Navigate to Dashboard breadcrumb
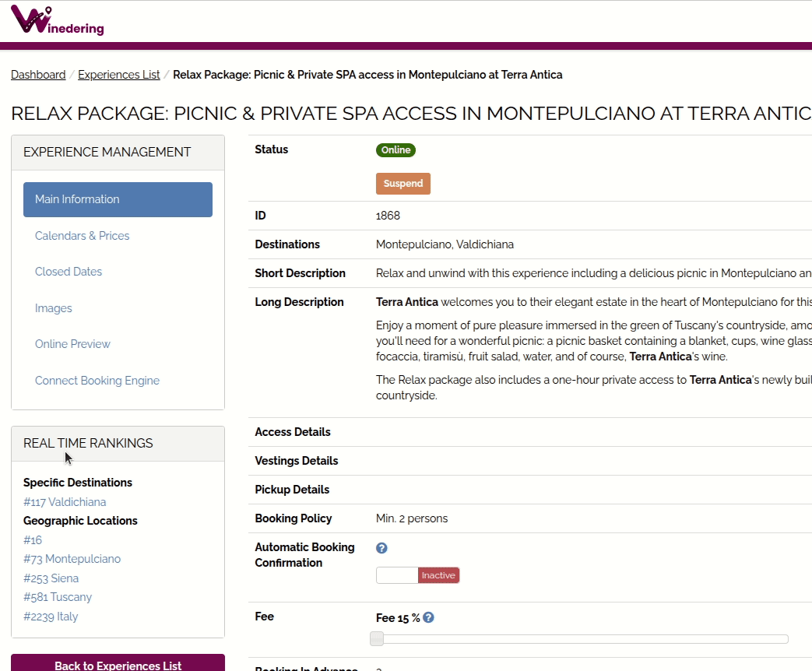 pyautogui.click(x=38, y=75)
